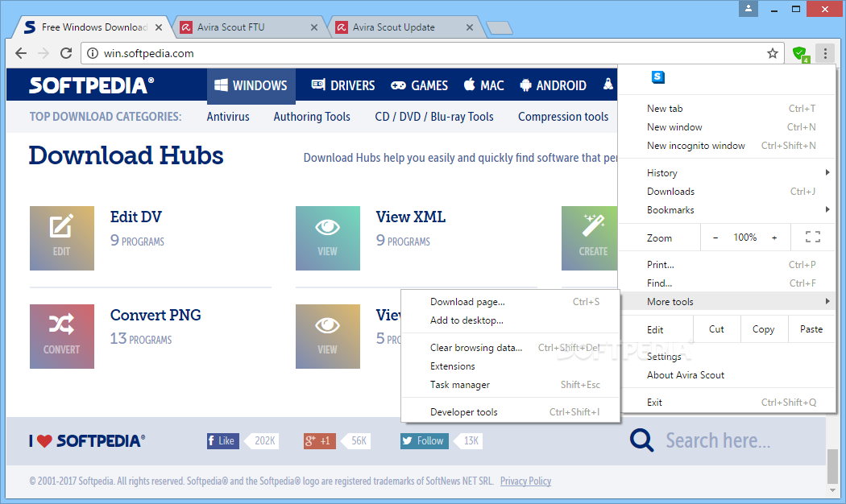Viewport: 846px width, 504px height.
Task: Open About Avira Scout
Action: coord(726,374)
